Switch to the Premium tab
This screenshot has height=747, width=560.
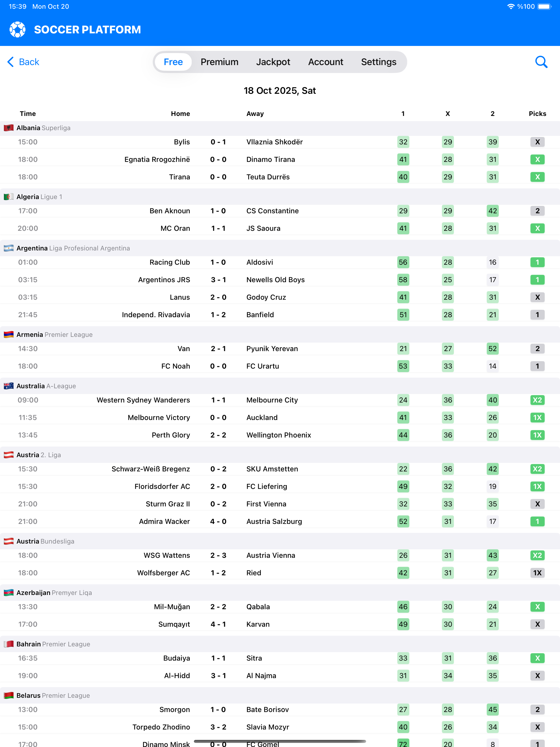219,62
